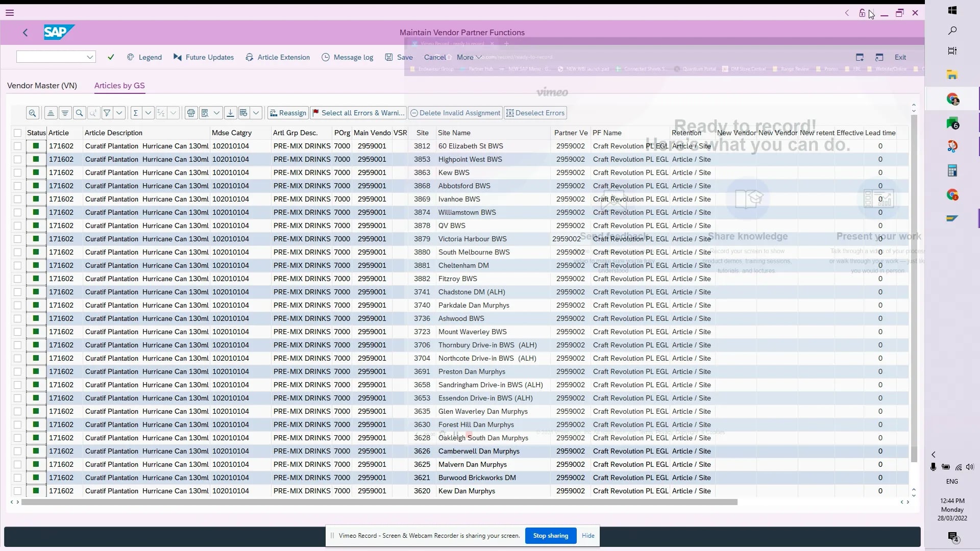Export the list via the Download toolbar icon
980x551 pixels.
coord(230,113)
